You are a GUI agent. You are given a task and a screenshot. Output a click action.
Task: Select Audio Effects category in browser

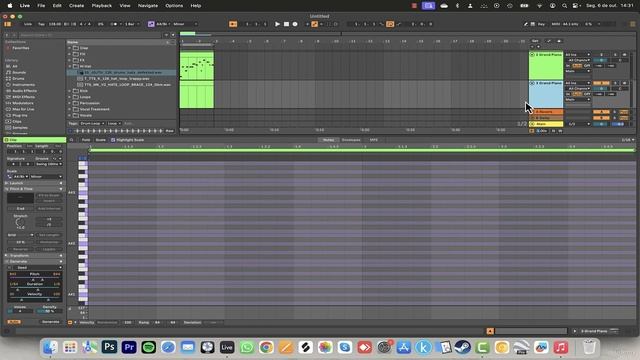pos(24,91)
